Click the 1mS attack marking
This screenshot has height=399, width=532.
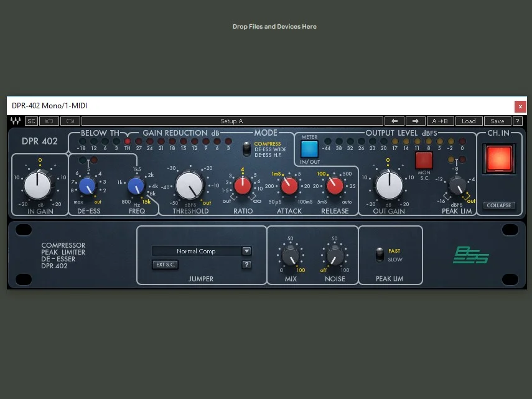(276, 174)
